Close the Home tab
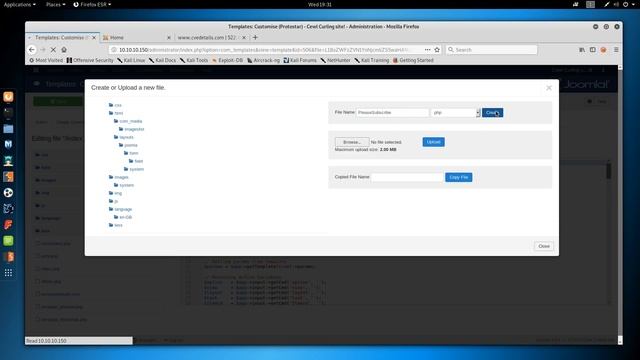The width and height of the screenshot is (640, 360). (x=169, y=38)
